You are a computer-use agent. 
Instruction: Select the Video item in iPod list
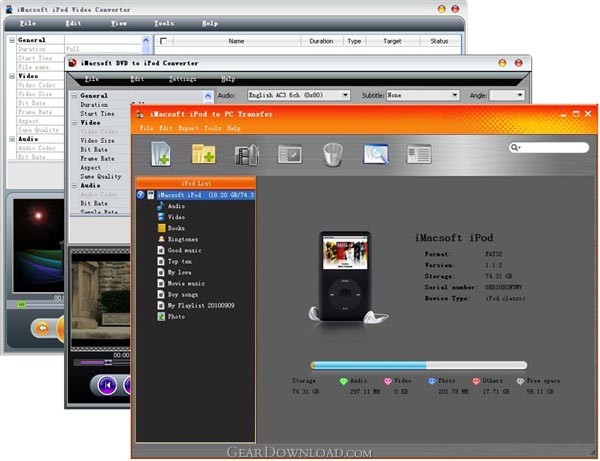coord(171,217)
